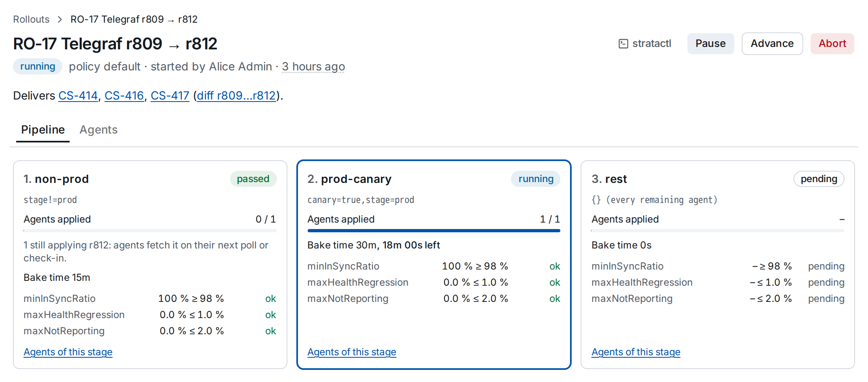Click maxNotReporting in rest card
The height and width of the screenshot is (382, 868).
(632, 299)
